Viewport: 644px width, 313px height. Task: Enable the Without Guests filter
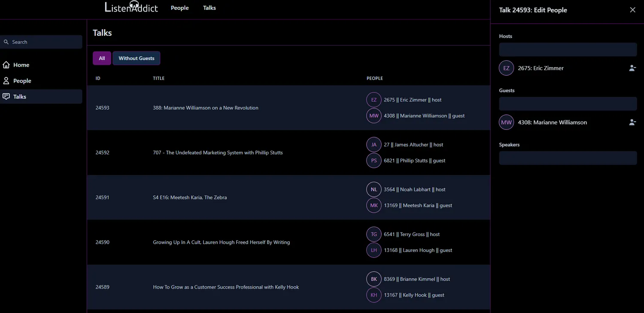click(136, 58)
